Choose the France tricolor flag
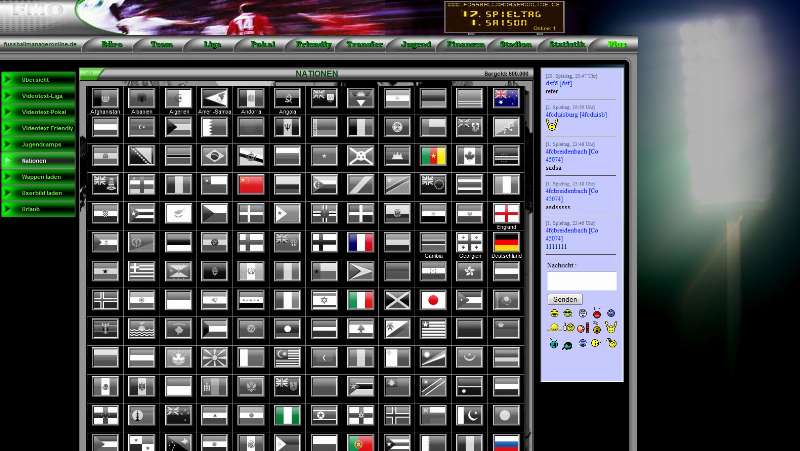800x451 pixels. click(x=360, y=243)
